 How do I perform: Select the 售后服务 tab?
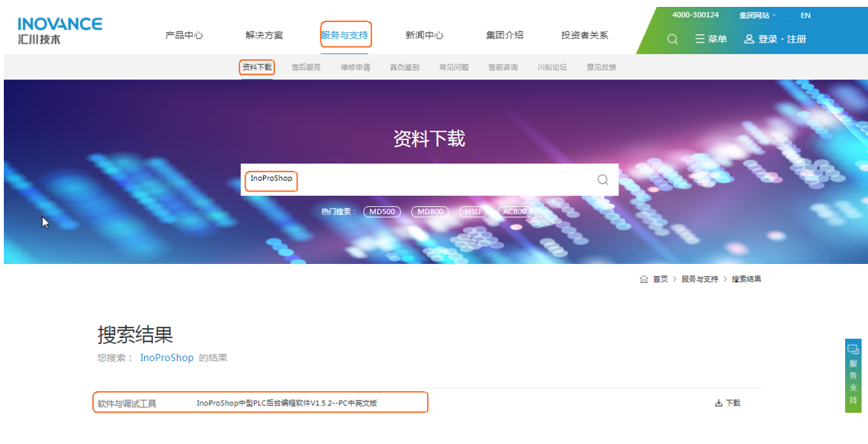point(306,68)
